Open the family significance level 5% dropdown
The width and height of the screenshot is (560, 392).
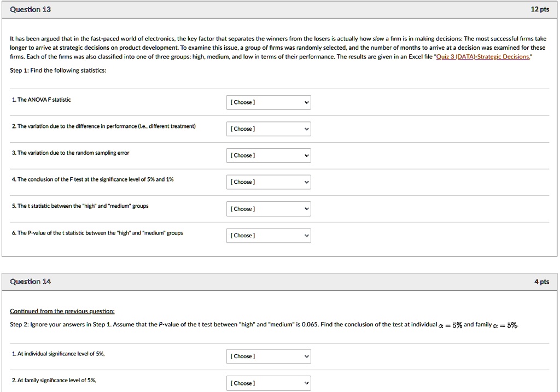click(x=268, y=383)
